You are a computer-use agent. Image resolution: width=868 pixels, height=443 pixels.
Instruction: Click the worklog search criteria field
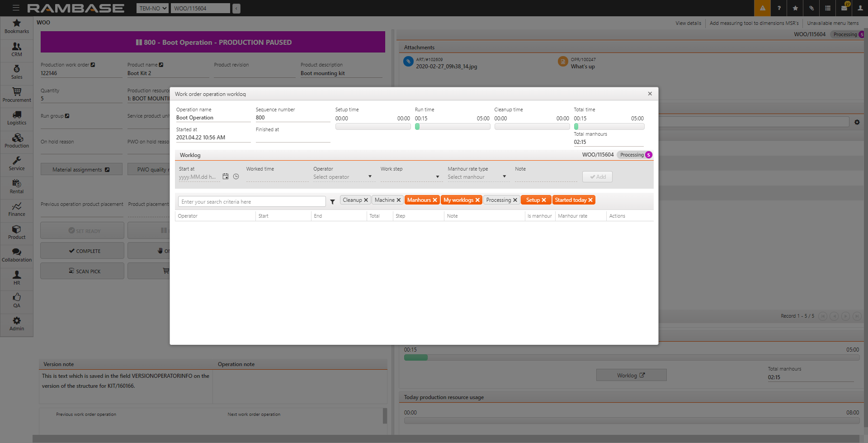point(252,202)
